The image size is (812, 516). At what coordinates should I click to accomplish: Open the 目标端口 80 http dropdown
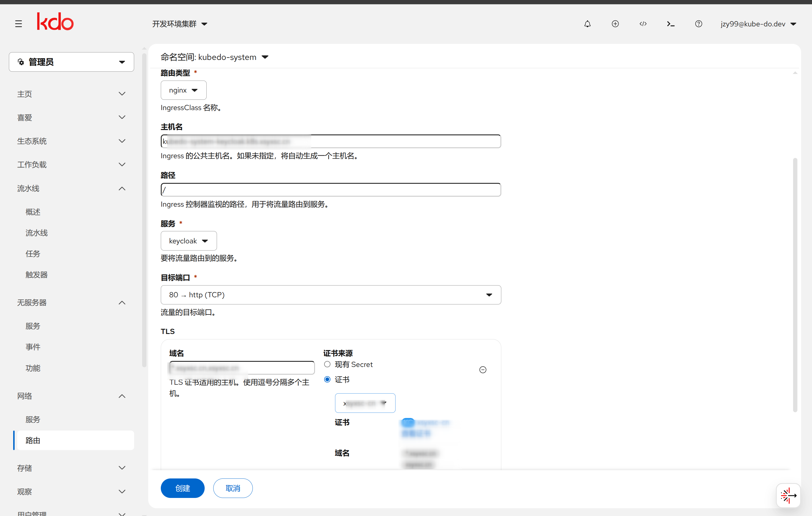(331, 295)
